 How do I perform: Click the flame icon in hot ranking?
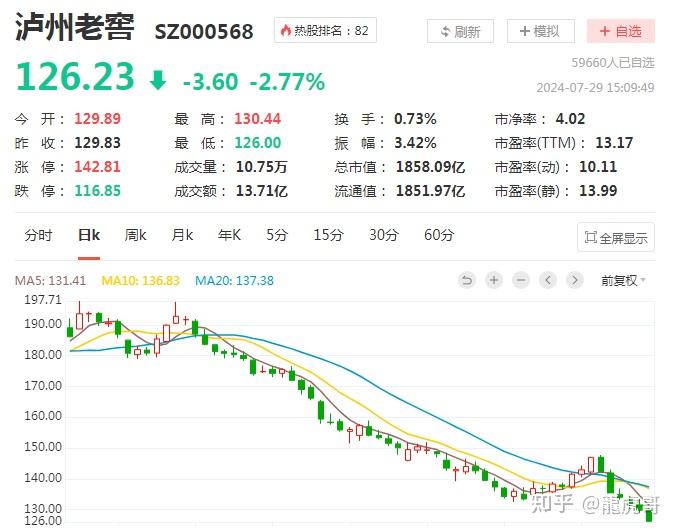[285, 30]
